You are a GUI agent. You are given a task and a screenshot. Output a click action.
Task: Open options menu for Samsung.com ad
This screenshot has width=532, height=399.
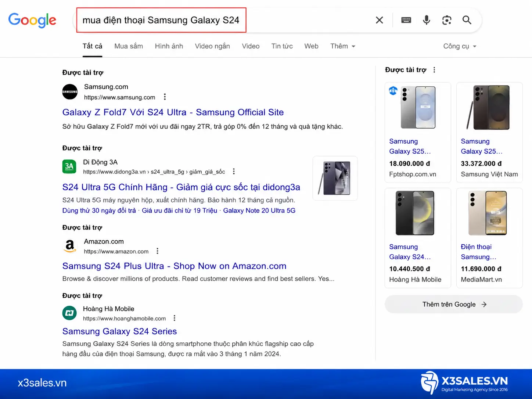point(165,97)
